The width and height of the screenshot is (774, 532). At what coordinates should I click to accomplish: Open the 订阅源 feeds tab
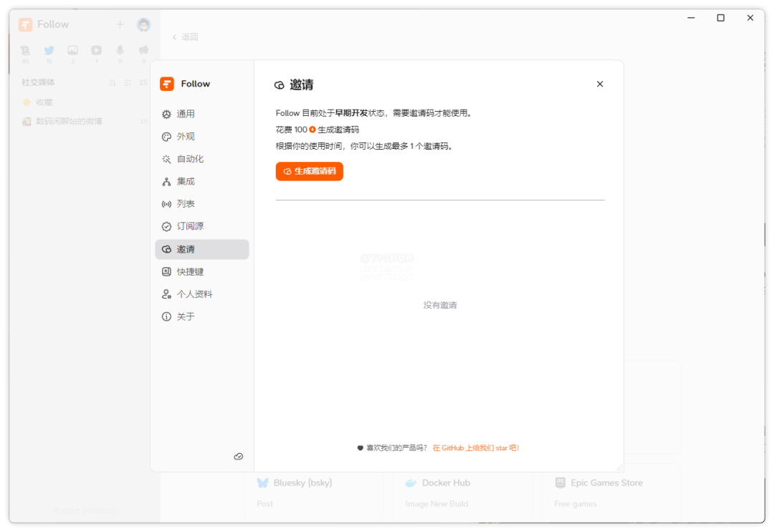pos(202,226)
